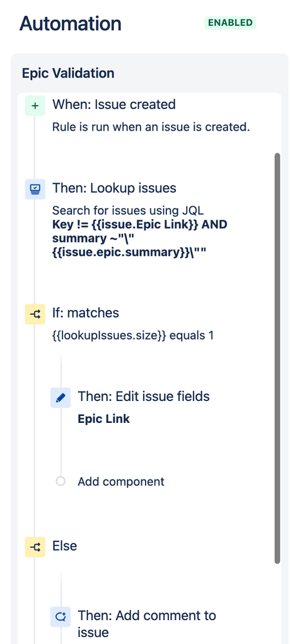290x644 pixels.
Task: Click the lookupIssues.size equals 1 condition text
Action: (133, 336)
